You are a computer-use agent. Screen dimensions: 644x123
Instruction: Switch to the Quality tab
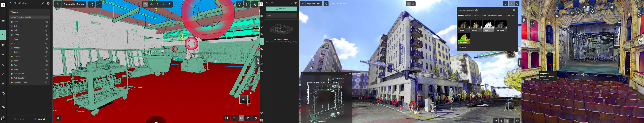[x=501, y=15]
